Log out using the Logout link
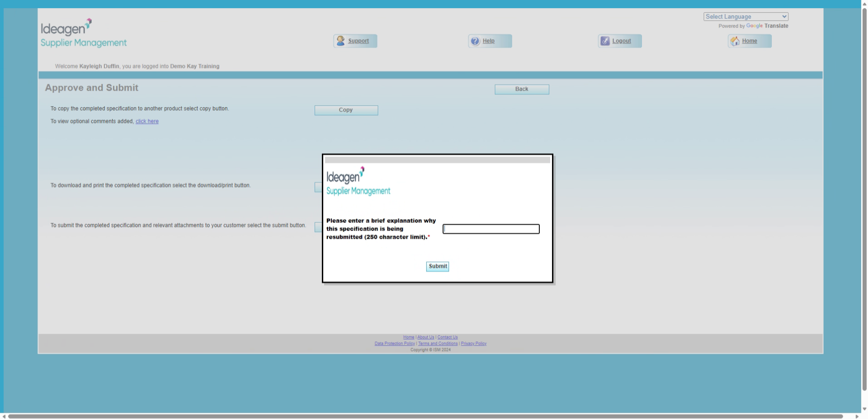The image size is (868, 419). 622,41
